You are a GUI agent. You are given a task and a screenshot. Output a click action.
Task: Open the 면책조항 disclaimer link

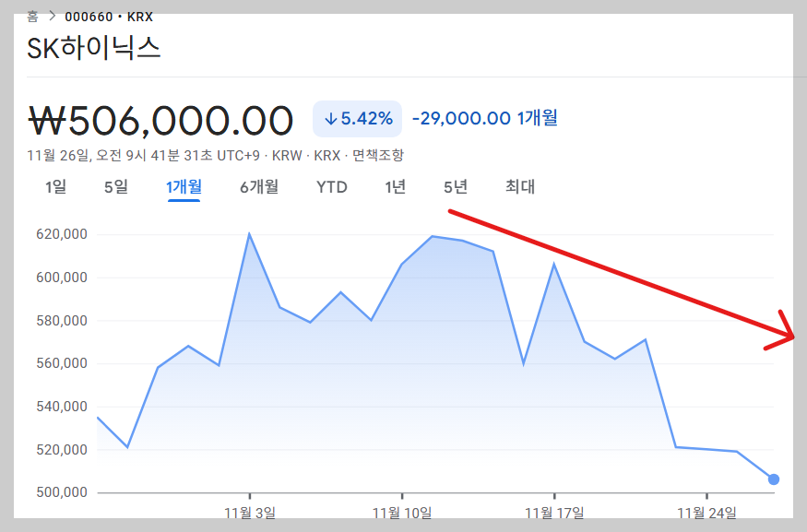pos(378,156)
